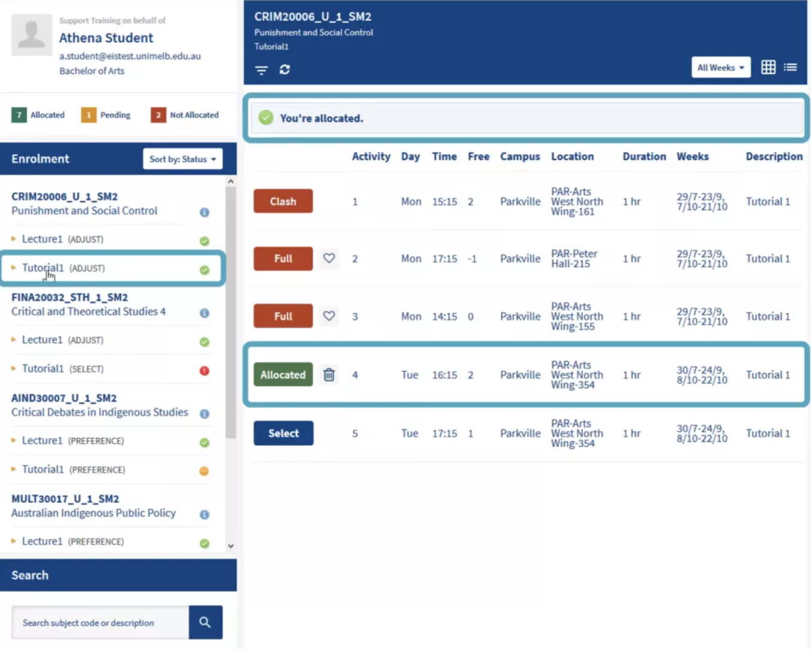Click the filter icon under CRIM20006 header
The height and width of the screenshot is (649, 812).
[261, 70]
